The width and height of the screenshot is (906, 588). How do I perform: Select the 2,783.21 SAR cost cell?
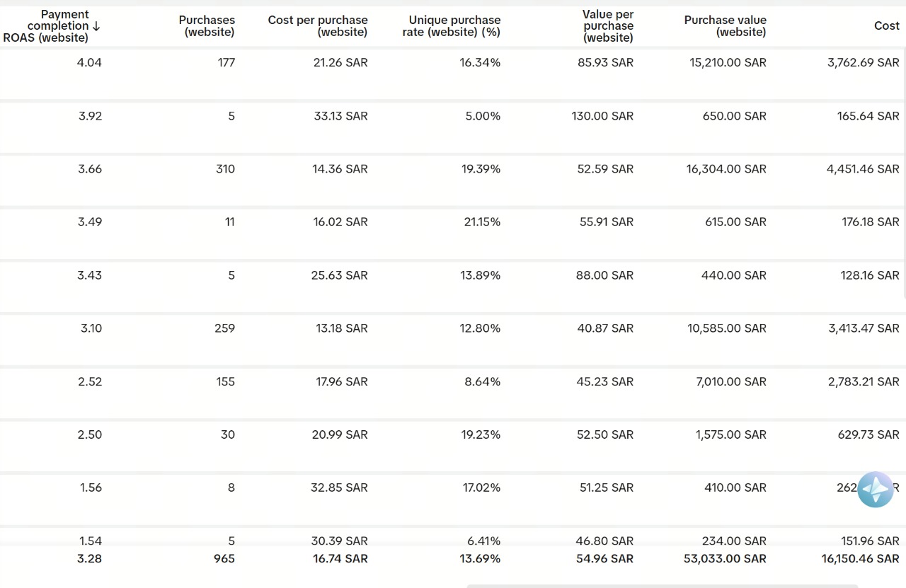pyautogui.click(x=864, y=382)
